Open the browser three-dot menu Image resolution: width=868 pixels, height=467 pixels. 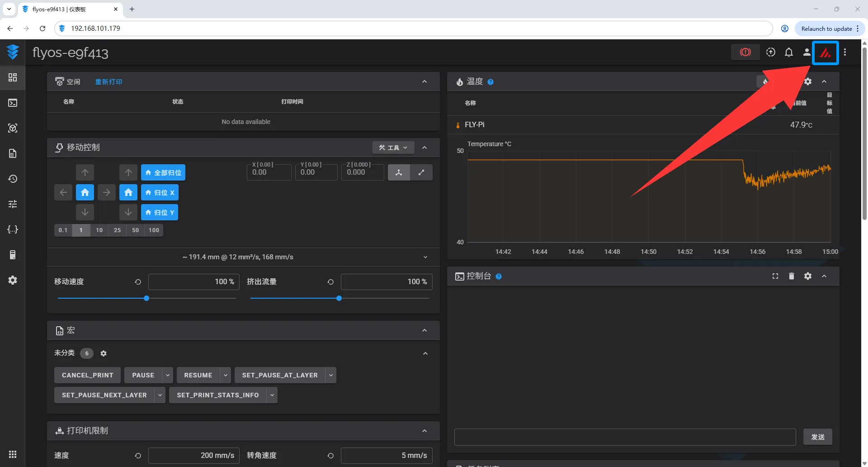pyautogui.click(x=858, y=29)
